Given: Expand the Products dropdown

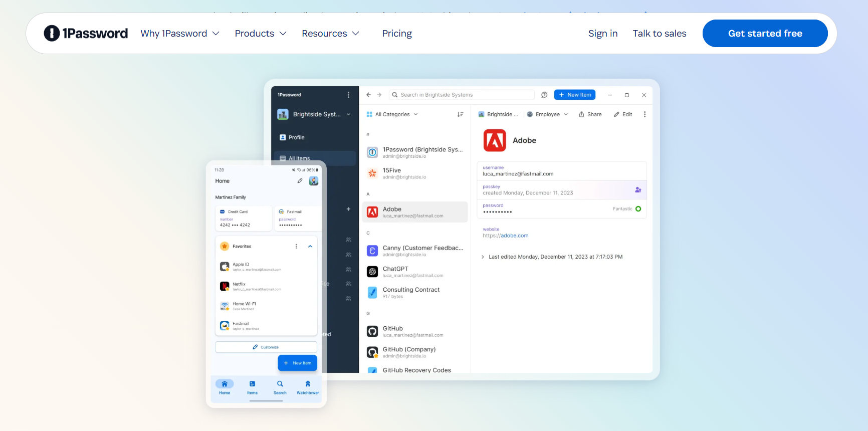Looking at the screenshot, I should tap(261, 34).
